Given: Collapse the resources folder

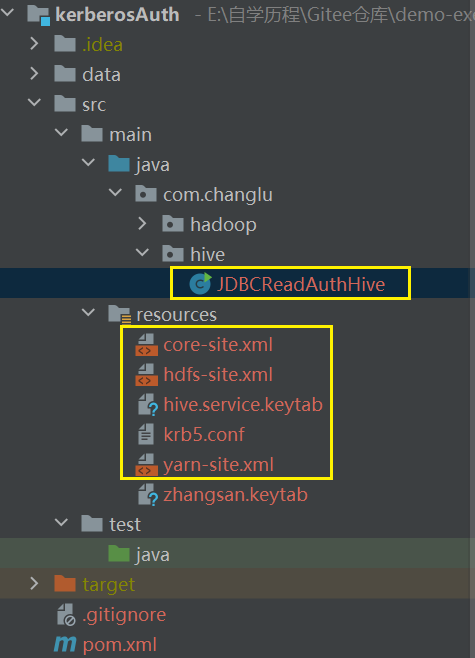Looking at the screenshot, I should pyautogui.click(x=89, y=313).
